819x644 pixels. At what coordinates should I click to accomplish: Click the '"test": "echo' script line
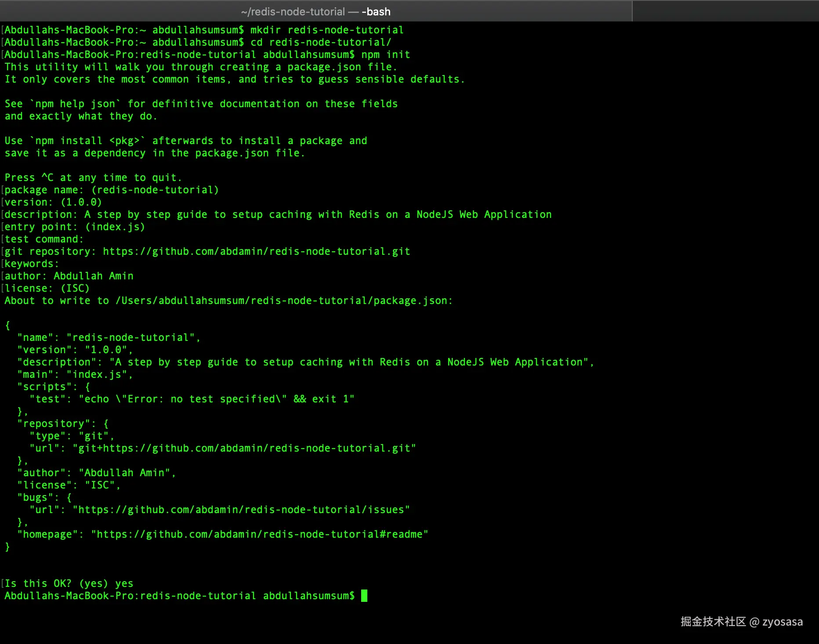tap(192, 399)
